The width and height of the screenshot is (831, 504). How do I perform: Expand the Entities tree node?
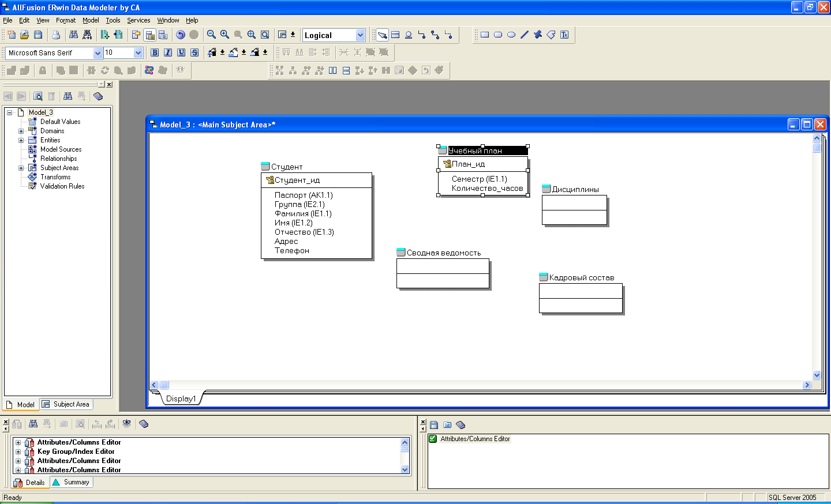point(21,140)
